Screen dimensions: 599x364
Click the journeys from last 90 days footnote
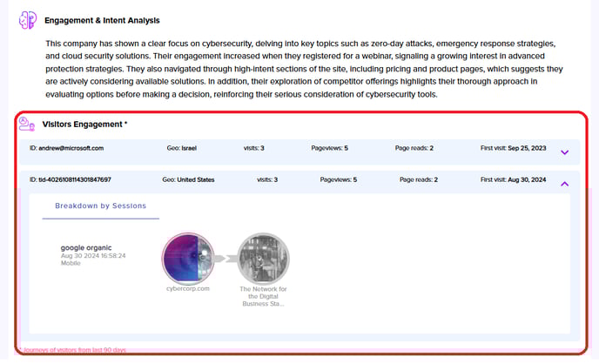point(73,350)
